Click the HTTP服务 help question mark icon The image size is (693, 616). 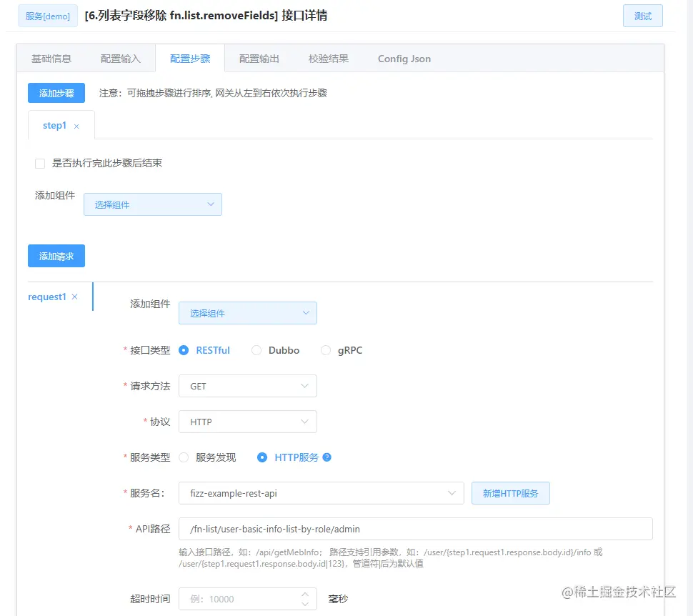click(326, 457)
